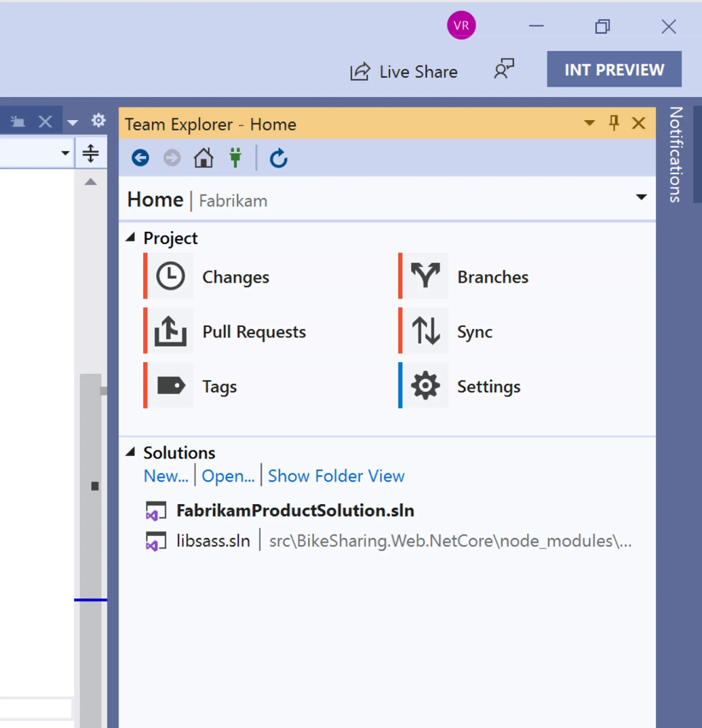Image resolution: width=702 pixels, height=728 pixels.
Task: Unpin the Team Explorer window
Action: pos(613,123)
